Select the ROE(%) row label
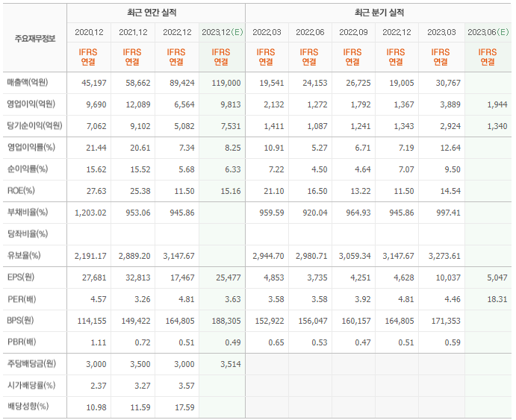Image resolution: width=516 pixels, height=420 pixels. [x=21, y=191]
